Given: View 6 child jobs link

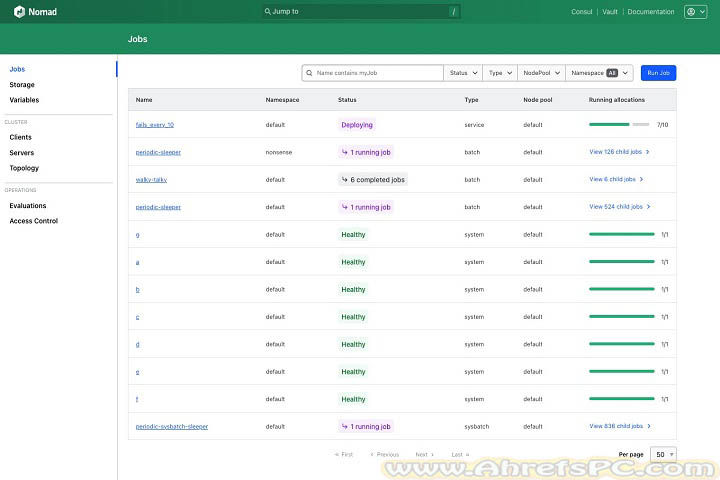Looking at the screenshot, I should [x=616, y=179].
